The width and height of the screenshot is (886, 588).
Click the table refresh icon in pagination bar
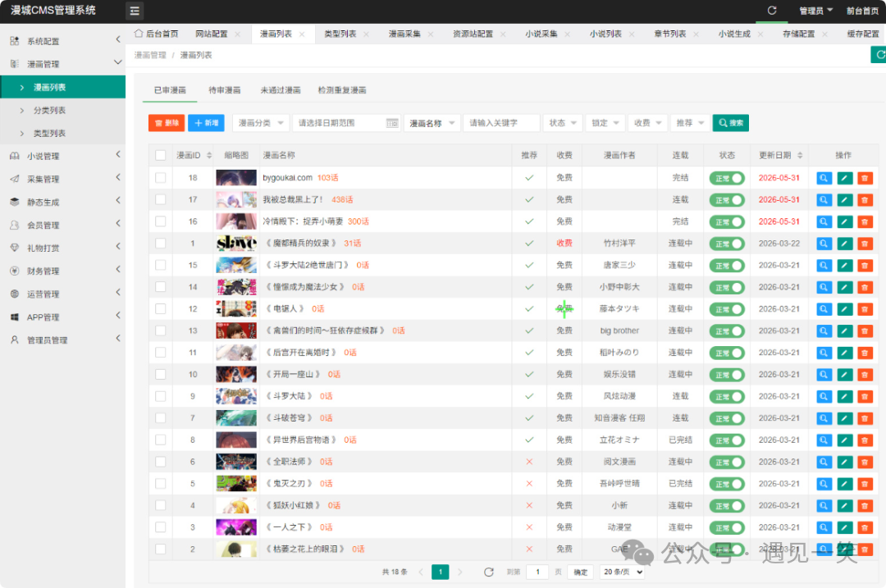tap(489, 572)
